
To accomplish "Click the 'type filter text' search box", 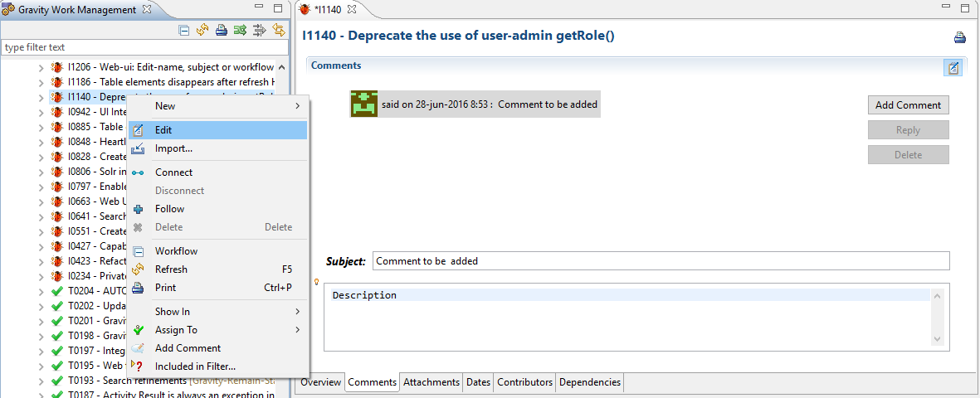I will [144, 48].
